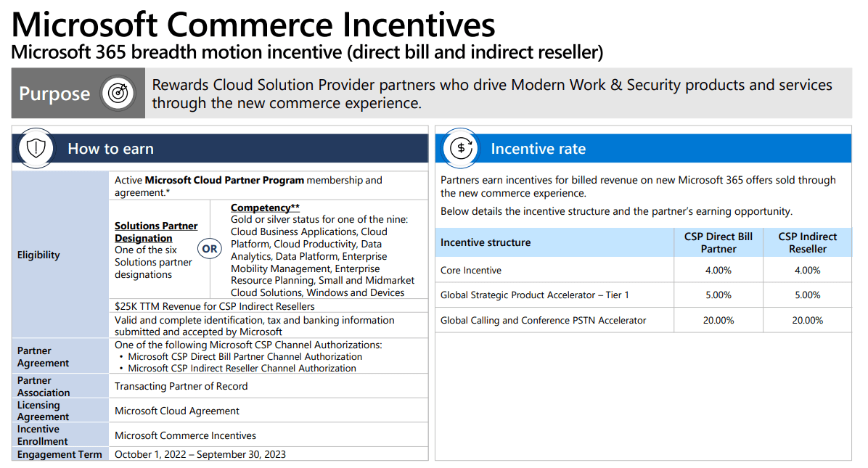This screenshot has height=468, width=868.
Task: Click the Engagement Term row label
Action: coord(60,454)
